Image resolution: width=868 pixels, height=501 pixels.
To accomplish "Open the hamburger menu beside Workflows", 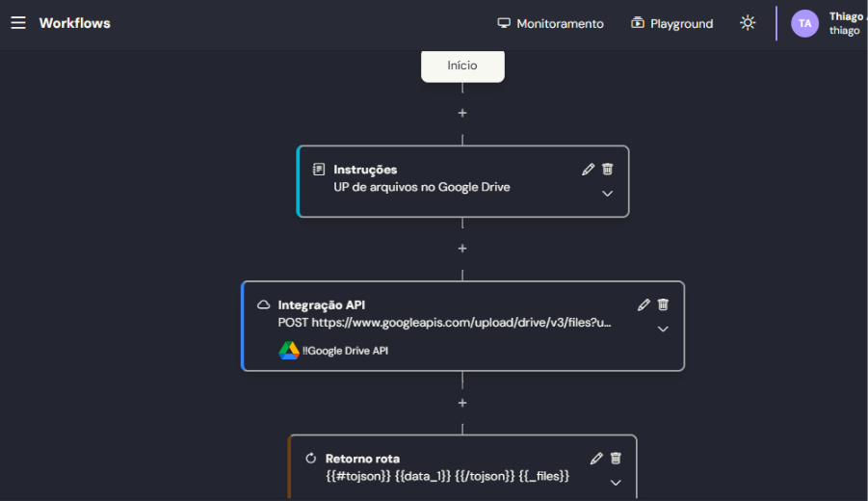I will (18, 23).
